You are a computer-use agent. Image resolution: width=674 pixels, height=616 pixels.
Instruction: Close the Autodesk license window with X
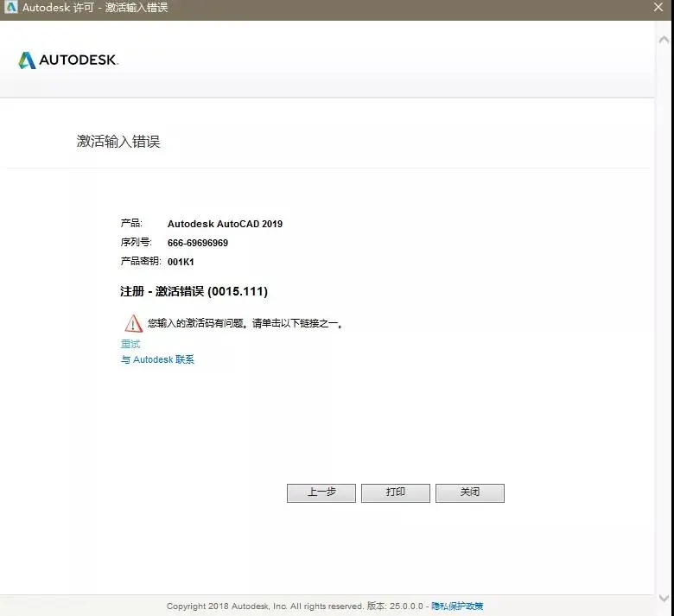coord(658,7)
